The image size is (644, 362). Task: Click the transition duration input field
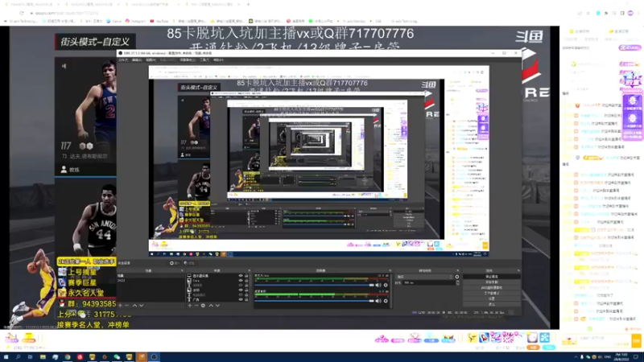[x=428, y=283]
